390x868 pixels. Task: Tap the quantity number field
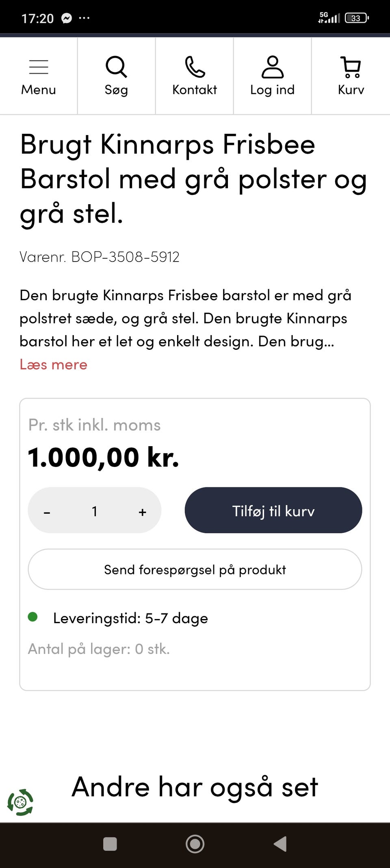(95, 511)
